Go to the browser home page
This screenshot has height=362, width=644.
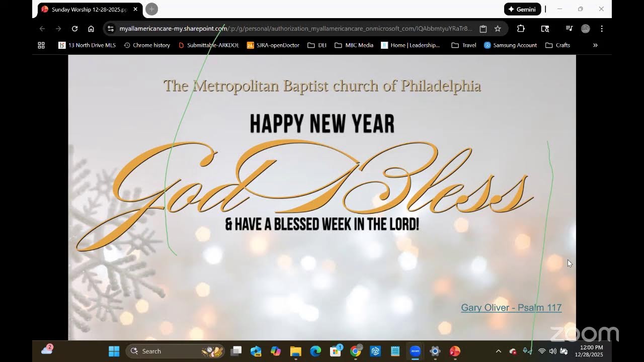(91, 29)
